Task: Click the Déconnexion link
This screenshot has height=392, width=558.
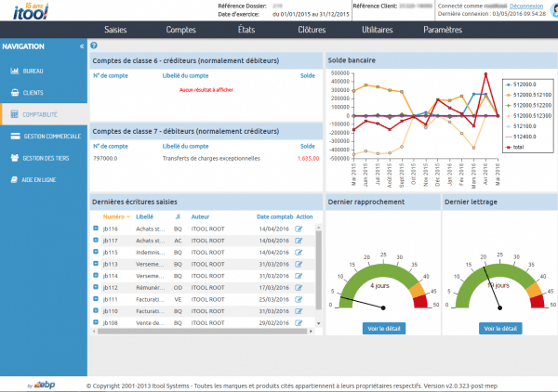Action: point(526,6)
